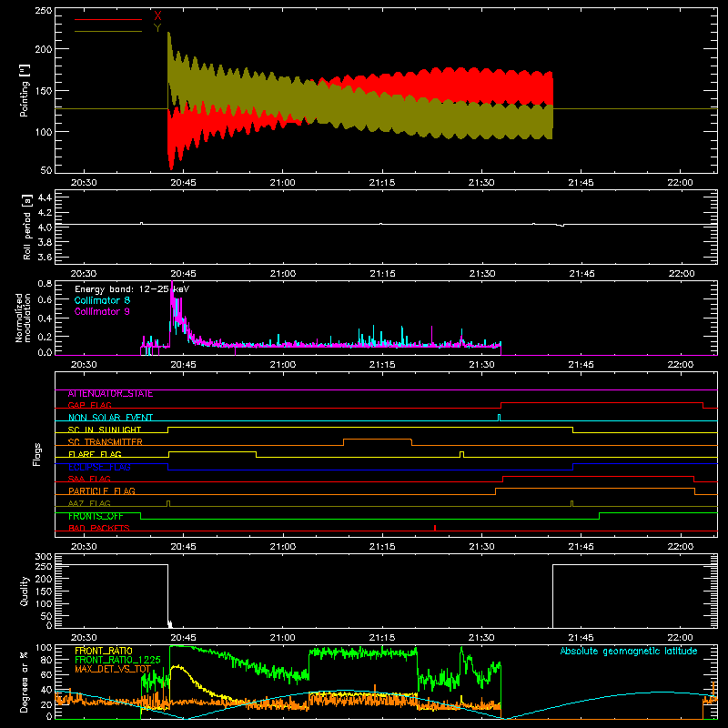Select the red 'X' legend label
This screenshot has height=728, width=728.
pyautogui.click(x=157, y=16)
